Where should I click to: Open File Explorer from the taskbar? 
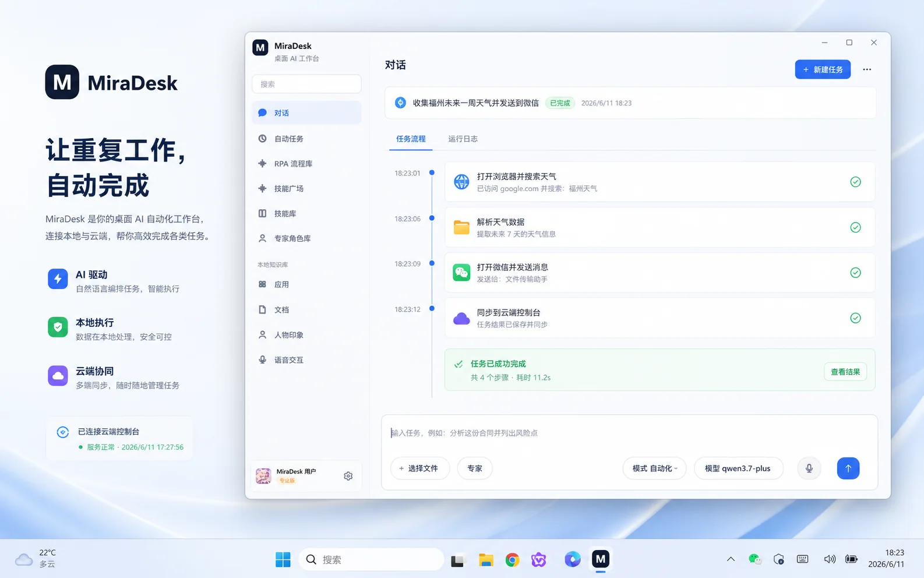(486, 560)
